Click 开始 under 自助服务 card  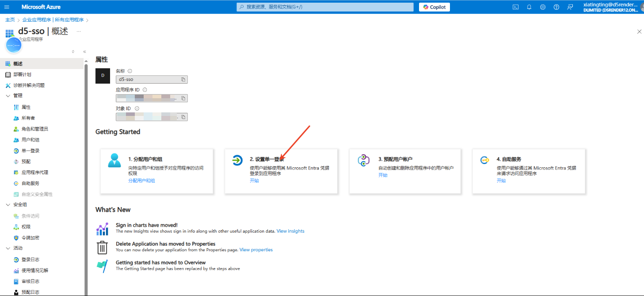(x=501, y=181)
